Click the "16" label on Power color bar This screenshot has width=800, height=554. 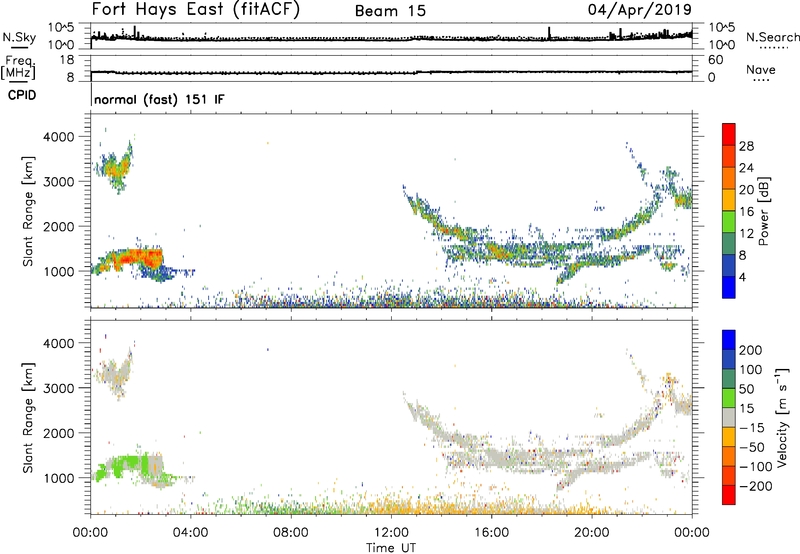[746, 212]
